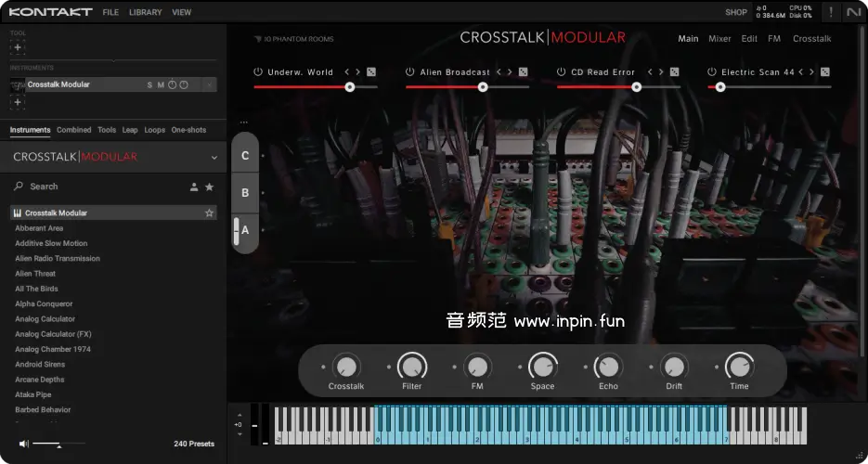Solo the Crosstalk Modular instrument

tap(149, 85)
